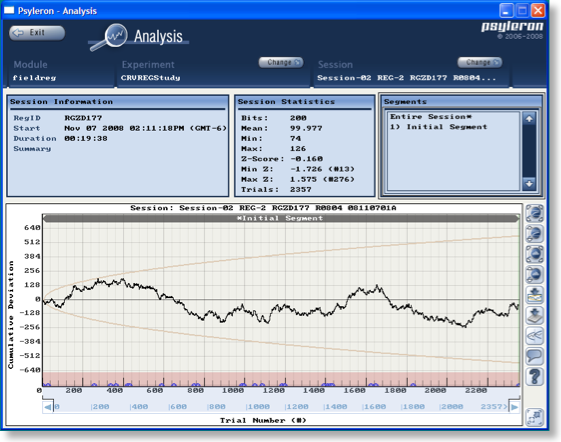The image size is (561, 442).
Task: Click the graph title Session: Session-02 REG-2
Action: pyautogui.click(x=263, y=208)
